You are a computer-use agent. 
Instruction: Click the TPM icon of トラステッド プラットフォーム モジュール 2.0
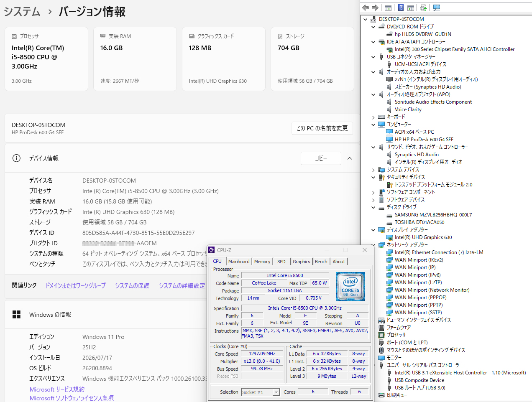pos(389,185)
